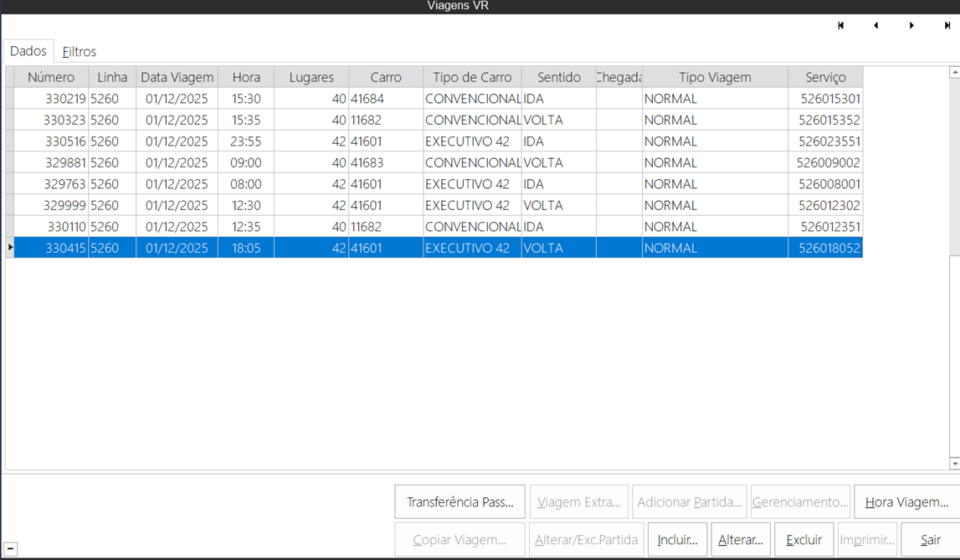The width and height of the screenshot is (960, 560).
Task: Click Excluir to delete the trip
Action: [803, 540]
